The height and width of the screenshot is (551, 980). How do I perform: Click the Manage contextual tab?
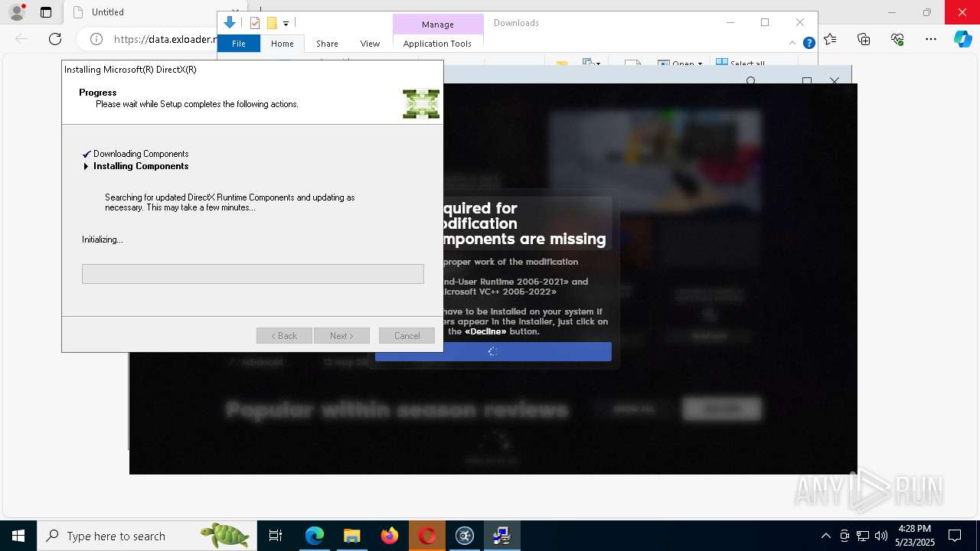(x=438, y=24)
